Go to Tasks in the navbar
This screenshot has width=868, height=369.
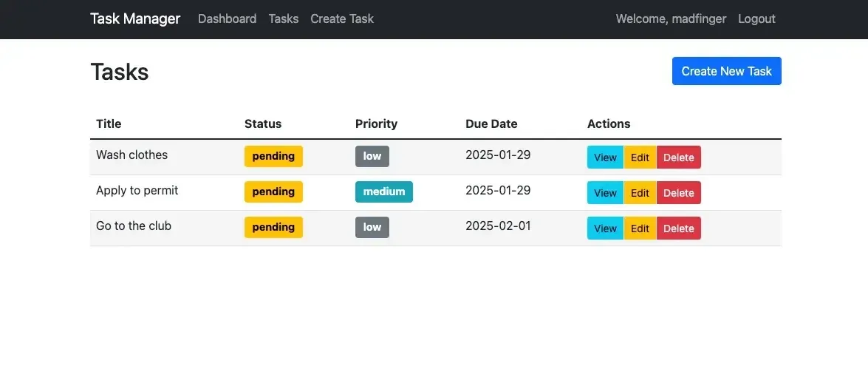click(284, 18)
